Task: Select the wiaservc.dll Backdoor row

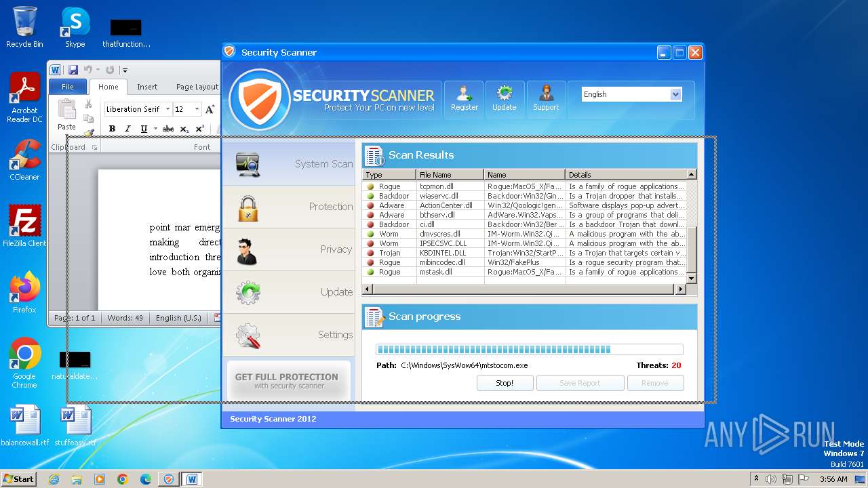Action: (x=525, y=196)
